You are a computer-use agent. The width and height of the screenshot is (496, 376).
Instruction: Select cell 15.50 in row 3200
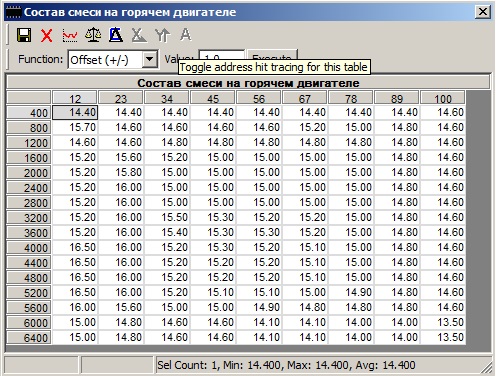pos(167,217)
